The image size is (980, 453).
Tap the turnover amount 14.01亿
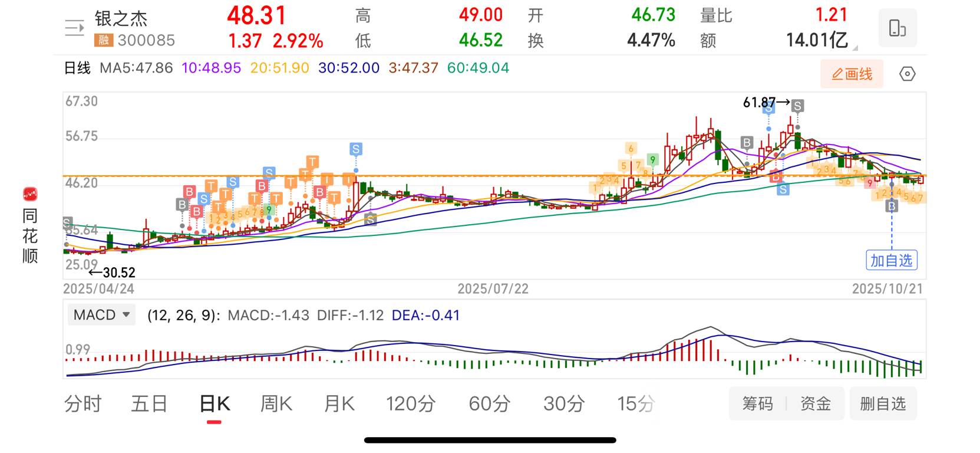(817, 40)
